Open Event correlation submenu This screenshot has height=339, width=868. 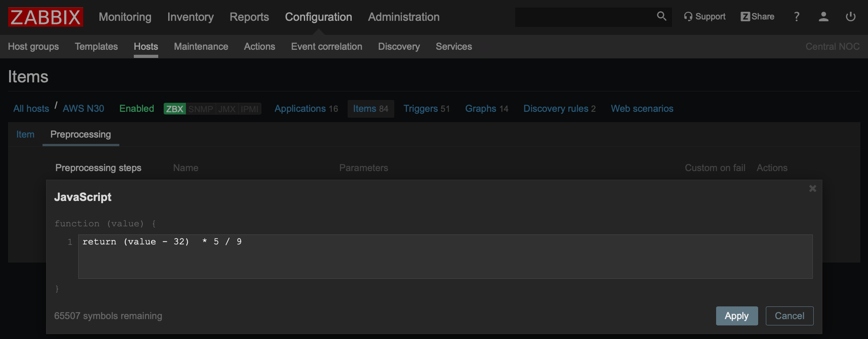tap(326, 47)
